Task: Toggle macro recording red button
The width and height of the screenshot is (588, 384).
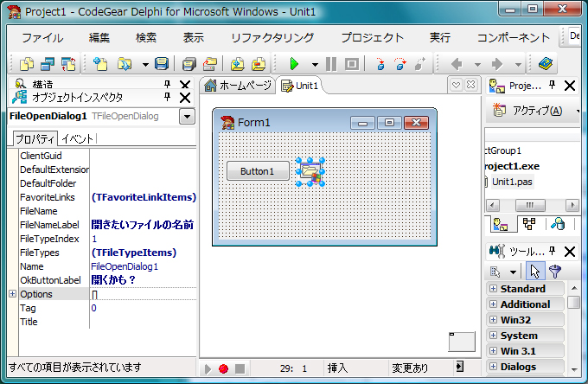Action: click(x=223, y=369)
